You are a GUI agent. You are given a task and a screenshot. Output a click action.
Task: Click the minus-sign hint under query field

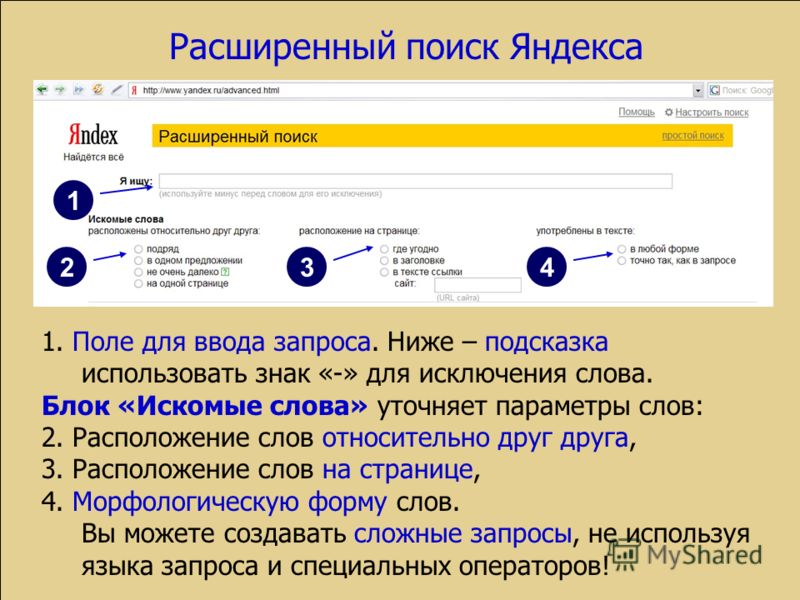pyautogui.click(x=270, y=194)
